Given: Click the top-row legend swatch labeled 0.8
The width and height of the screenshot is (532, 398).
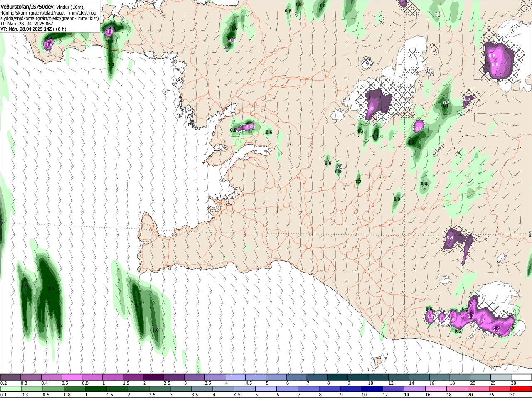Looking at the screenshot, I should (92, 377).
